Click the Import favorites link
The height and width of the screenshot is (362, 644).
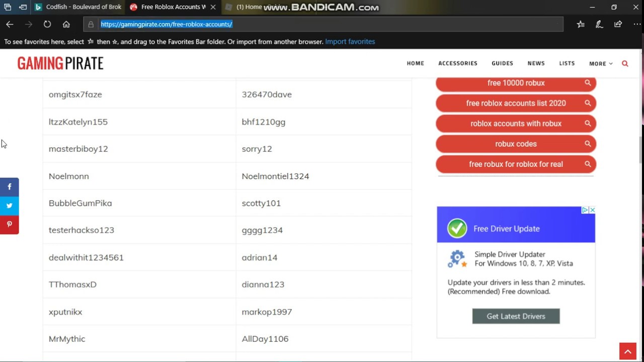coord(350,42)
